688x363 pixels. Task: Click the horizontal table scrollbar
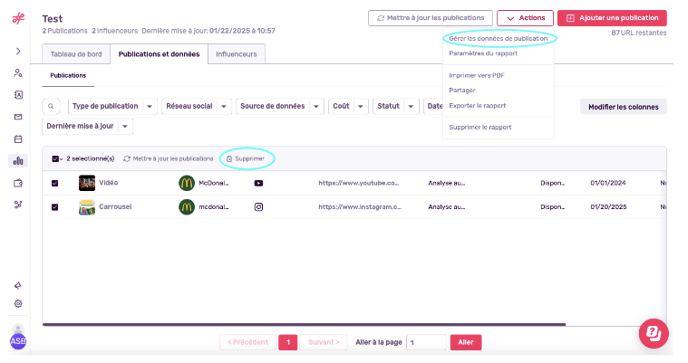click(304, 325)
